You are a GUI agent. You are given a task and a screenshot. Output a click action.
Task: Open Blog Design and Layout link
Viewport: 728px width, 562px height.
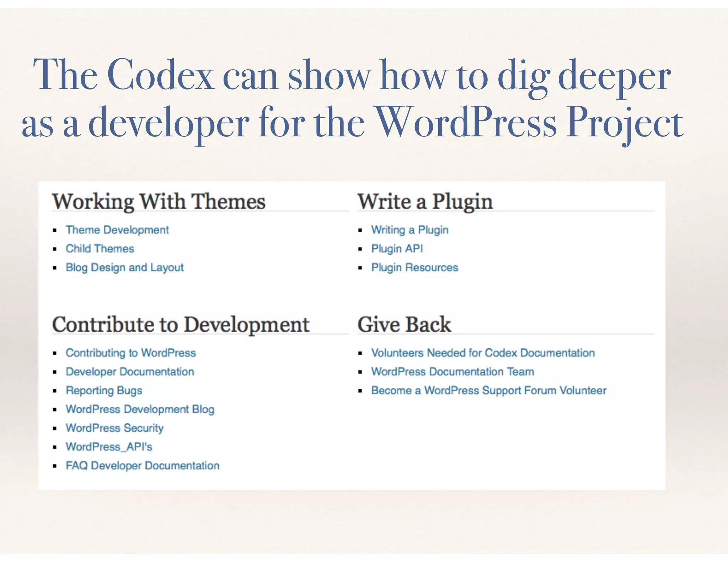pyautogui.click(x=125, y=268)
